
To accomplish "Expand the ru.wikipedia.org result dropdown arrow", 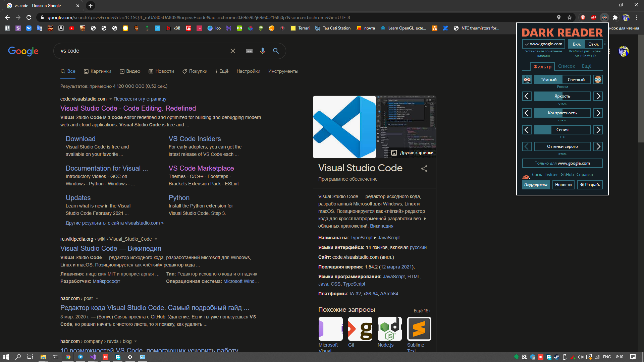I will 156,239.
